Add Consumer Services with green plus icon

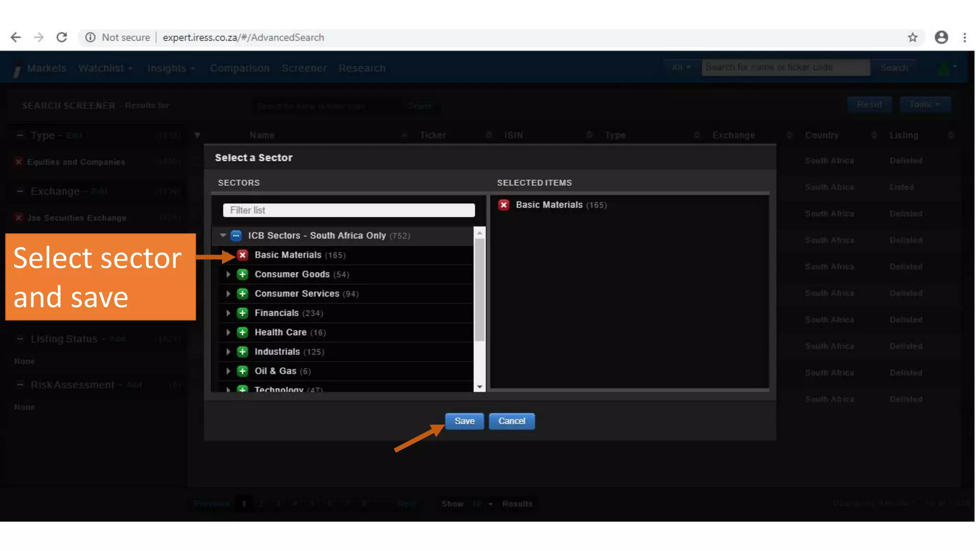[243, 294]
